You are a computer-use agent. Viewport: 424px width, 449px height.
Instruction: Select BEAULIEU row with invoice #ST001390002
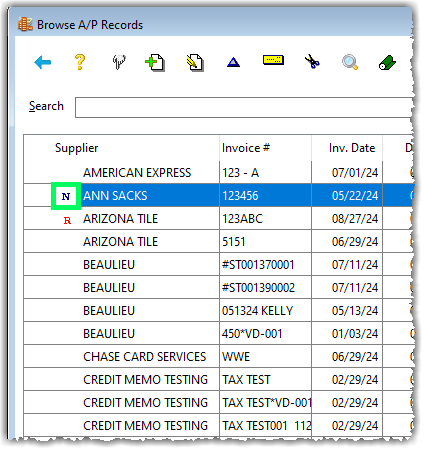(218, 288)
